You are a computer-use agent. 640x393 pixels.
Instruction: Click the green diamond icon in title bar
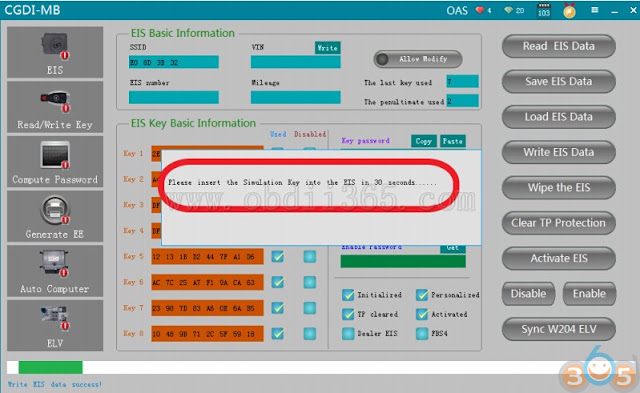click(x=509, y=10)
